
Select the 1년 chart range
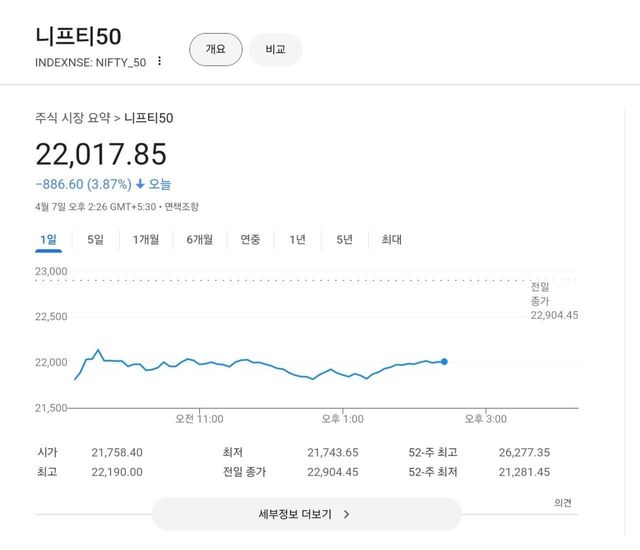coord(297,239)
